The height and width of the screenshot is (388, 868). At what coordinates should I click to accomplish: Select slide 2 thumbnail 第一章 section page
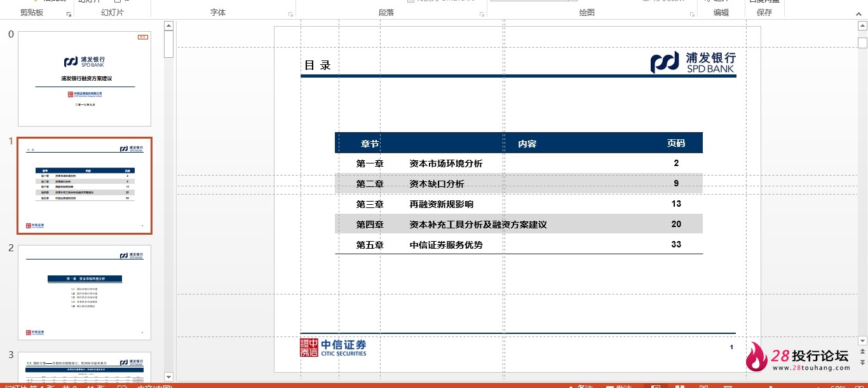click(85, 293)
